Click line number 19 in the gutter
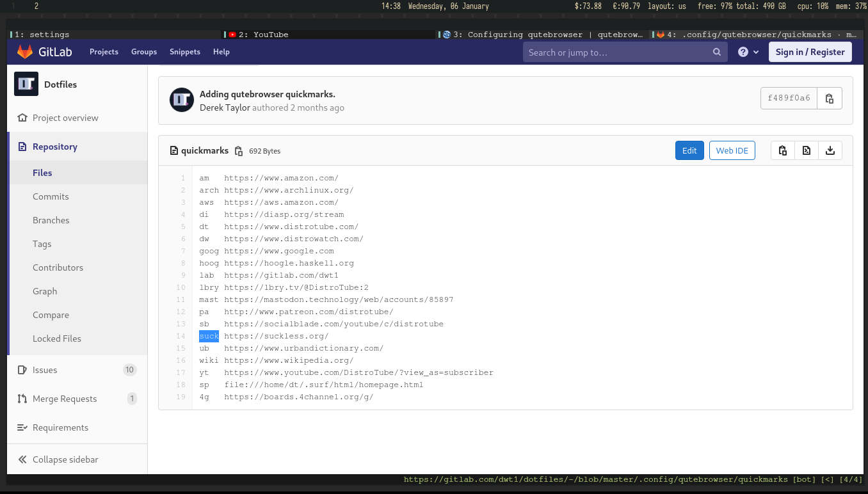Image resolution: width=868 pixels, height=494 pixels. [181, 397]
